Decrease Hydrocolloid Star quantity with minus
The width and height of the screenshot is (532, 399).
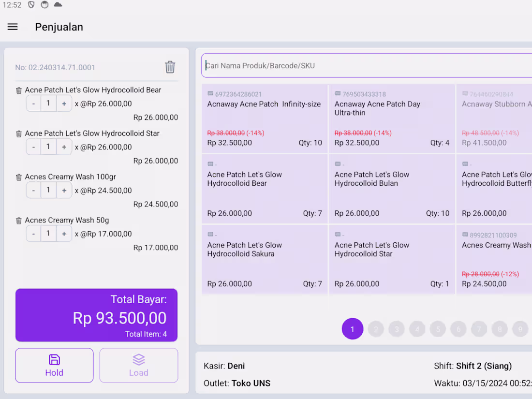pos(33,147)
